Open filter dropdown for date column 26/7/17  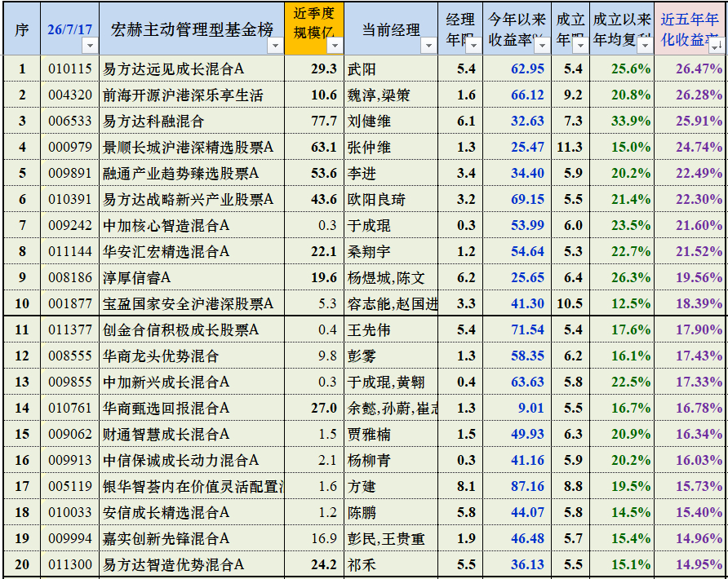click(x=90, y=46)
